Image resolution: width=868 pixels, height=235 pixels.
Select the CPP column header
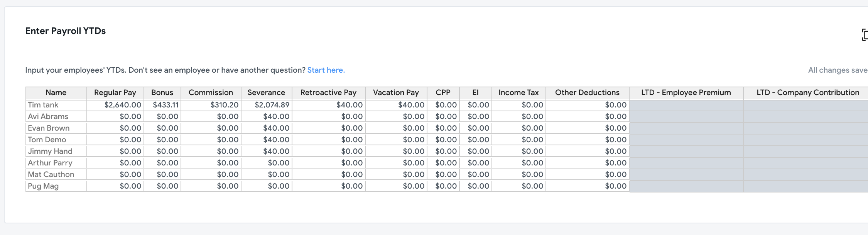click(x=443, y=93)
